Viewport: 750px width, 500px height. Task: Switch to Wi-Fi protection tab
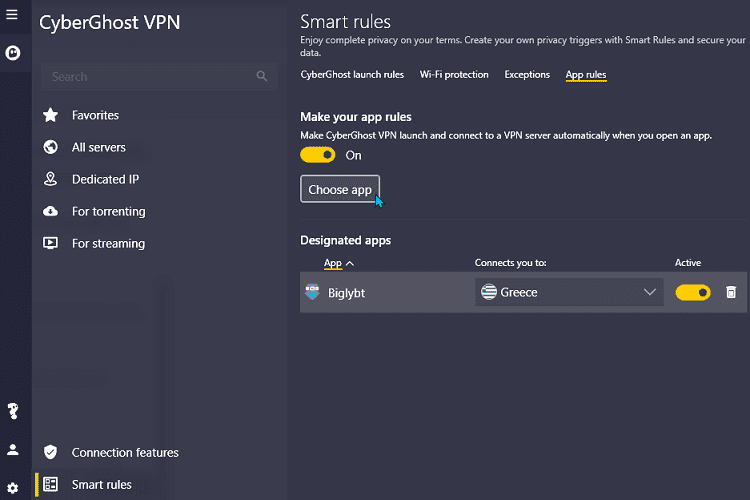(x=454, y=75)
